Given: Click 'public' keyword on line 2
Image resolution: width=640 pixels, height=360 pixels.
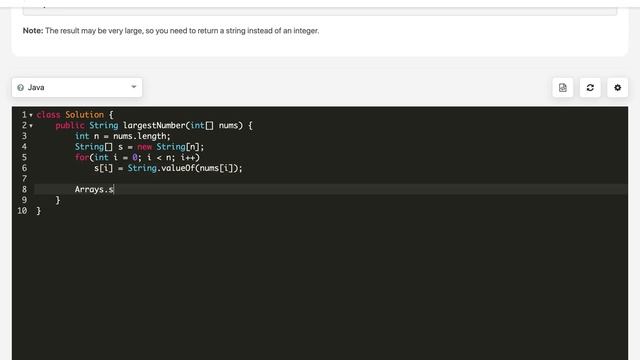Looking at the screenshot, I should tap(70, 125).
